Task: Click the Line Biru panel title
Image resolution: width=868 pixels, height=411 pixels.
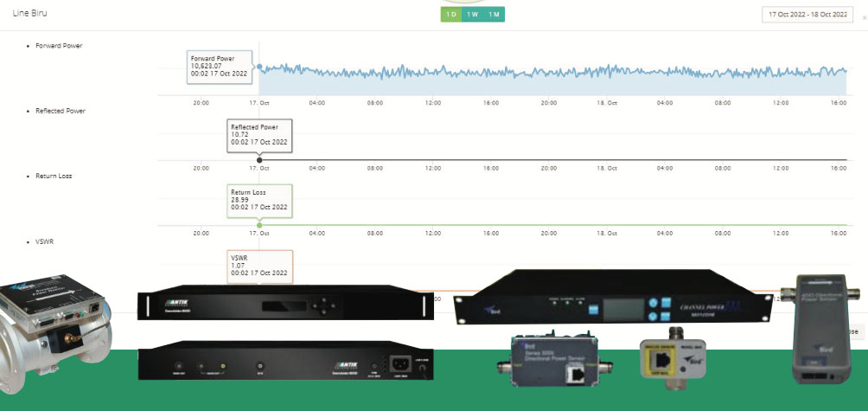Action: (x=29, y=13)
